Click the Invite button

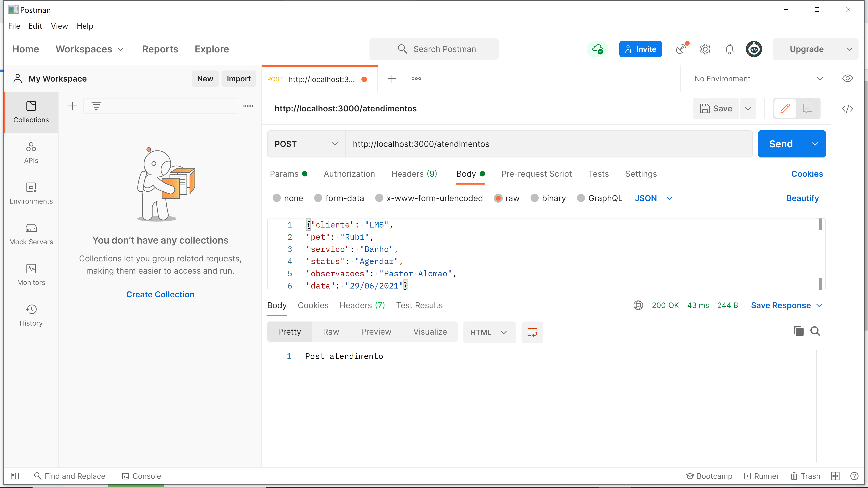point(640,49)
